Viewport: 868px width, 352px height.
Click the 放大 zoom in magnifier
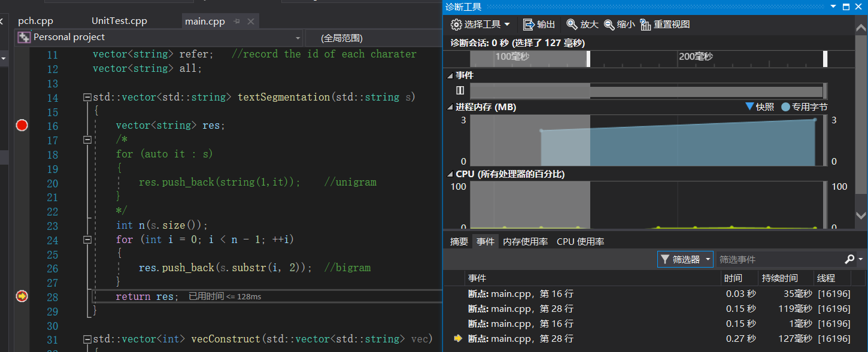pos(582,25)
